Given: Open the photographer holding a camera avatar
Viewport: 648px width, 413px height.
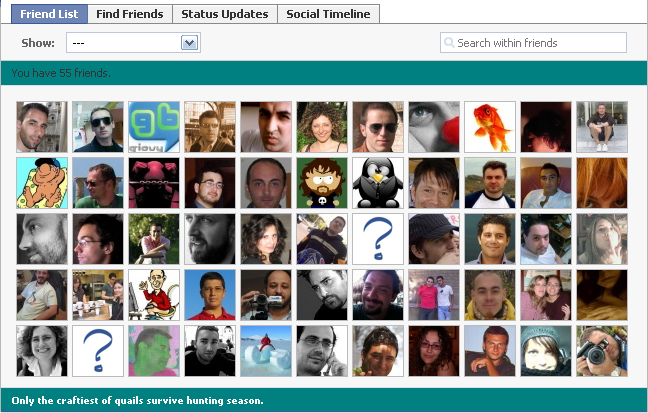Looking at the screenshot, I should tap(602, 351).
